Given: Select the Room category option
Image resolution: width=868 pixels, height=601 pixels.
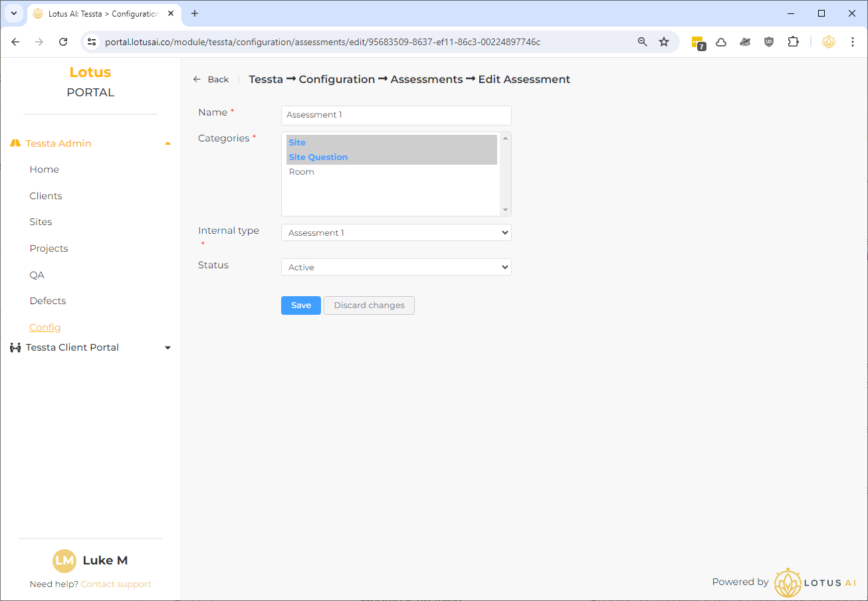Looking at the screenshot, I should coord(302,172).
